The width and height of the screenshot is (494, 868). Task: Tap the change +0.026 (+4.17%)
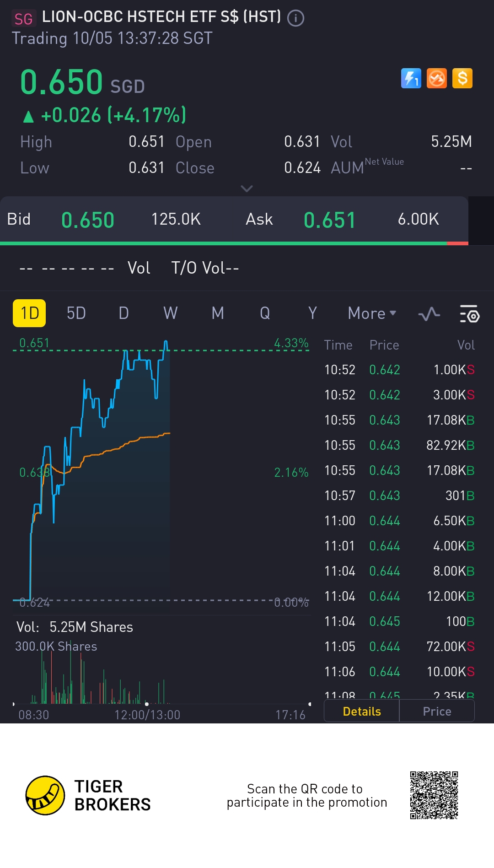point(105,115)
